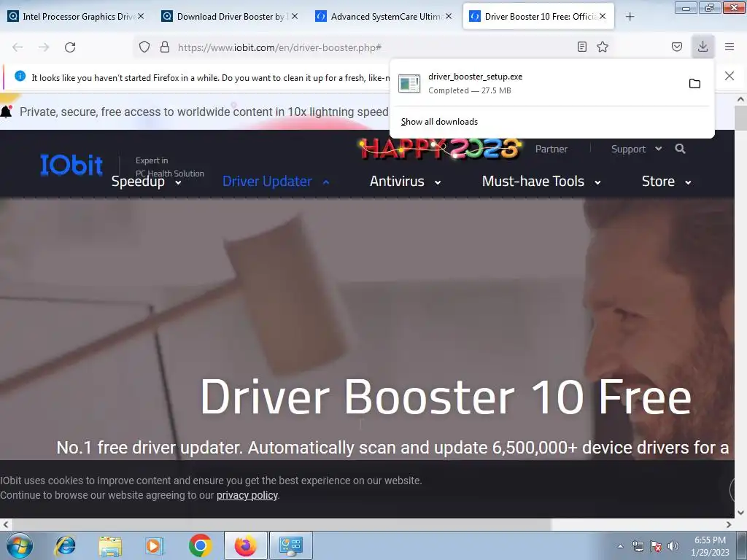Click the private secure VPN promo text
Screen dimensions: 747x560
pyautogui.click(x=204, y=112)
